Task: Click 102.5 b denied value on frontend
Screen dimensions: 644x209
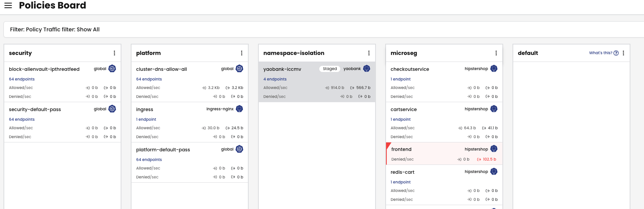Action: 490,159
